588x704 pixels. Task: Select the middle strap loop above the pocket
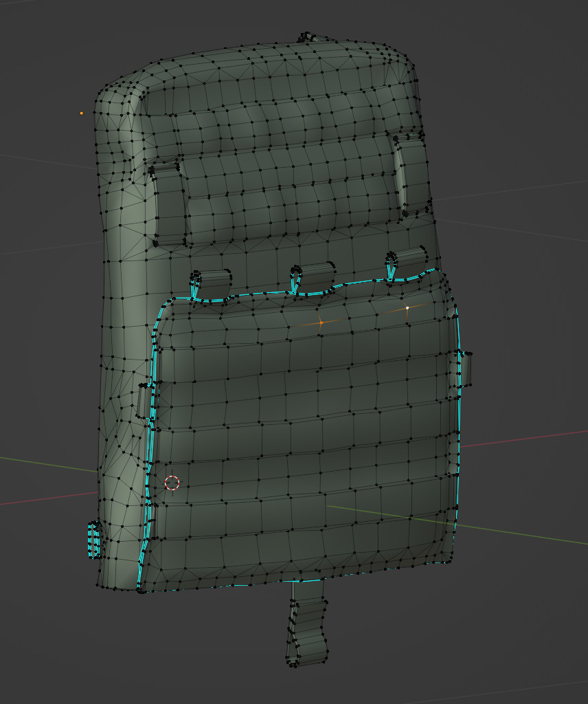click(313, 279)
